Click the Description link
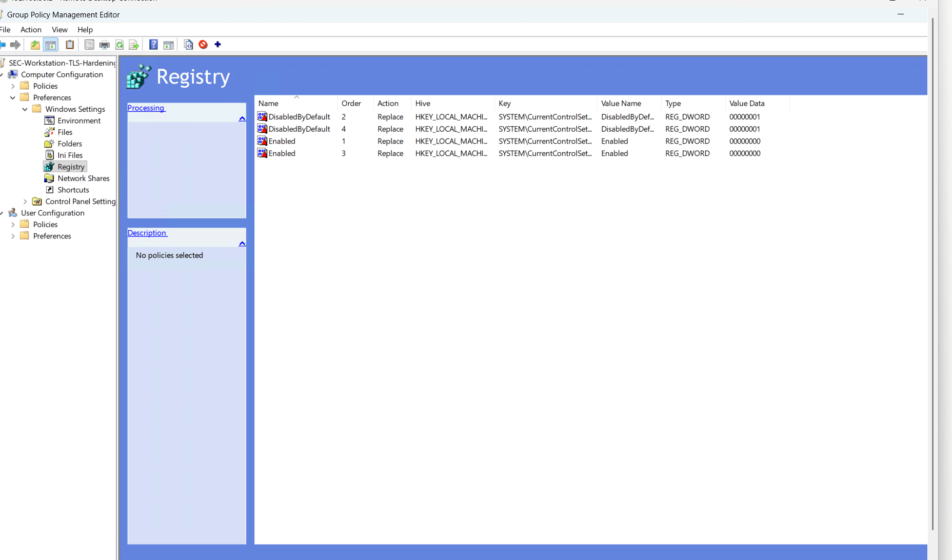Viewport: 952px width, 560px height. 147,233
